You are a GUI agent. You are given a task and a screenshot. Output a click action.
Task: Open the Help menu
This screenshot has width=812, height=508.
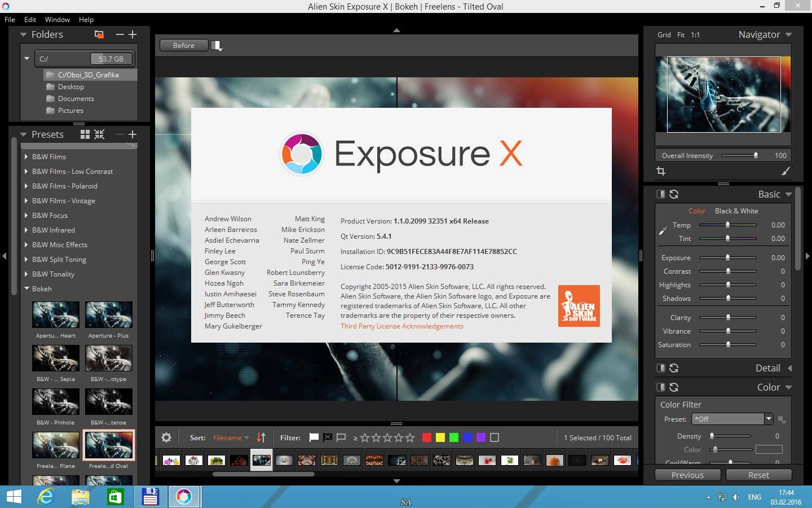pyautogui.click(x=86, y=19)
